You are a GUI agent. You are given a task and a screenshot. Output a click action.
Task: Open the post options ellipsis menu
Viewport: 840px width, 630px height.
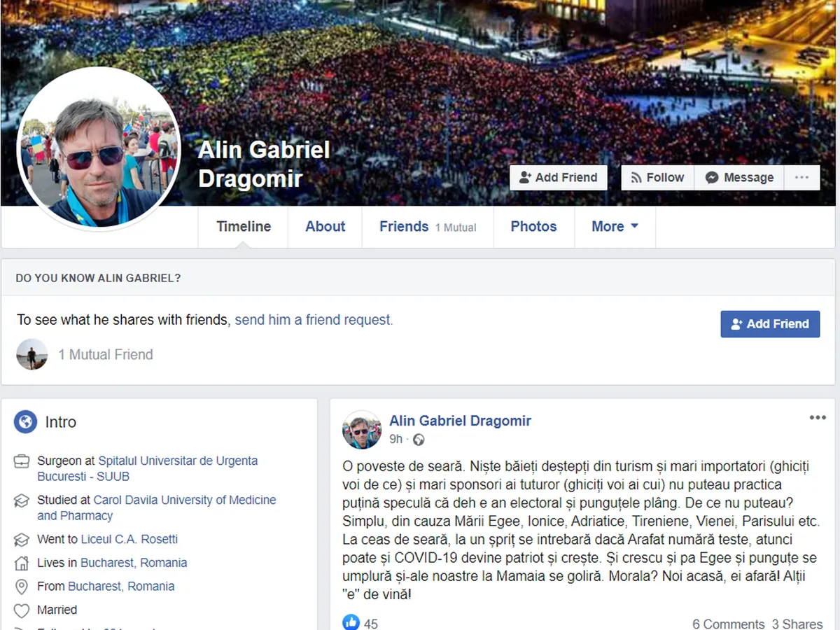tap(818, 418)
